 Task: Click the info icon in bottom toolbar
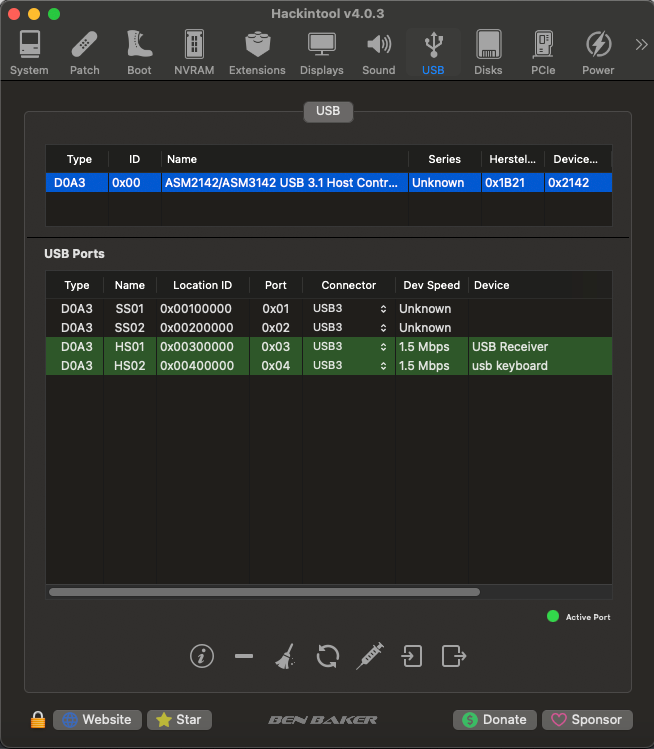pyautogui.click(x=202, y=656)
